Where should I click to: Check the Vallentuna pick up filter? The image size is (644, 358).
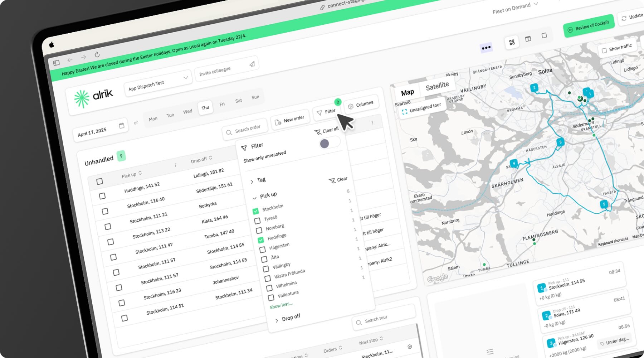[271, 297]
